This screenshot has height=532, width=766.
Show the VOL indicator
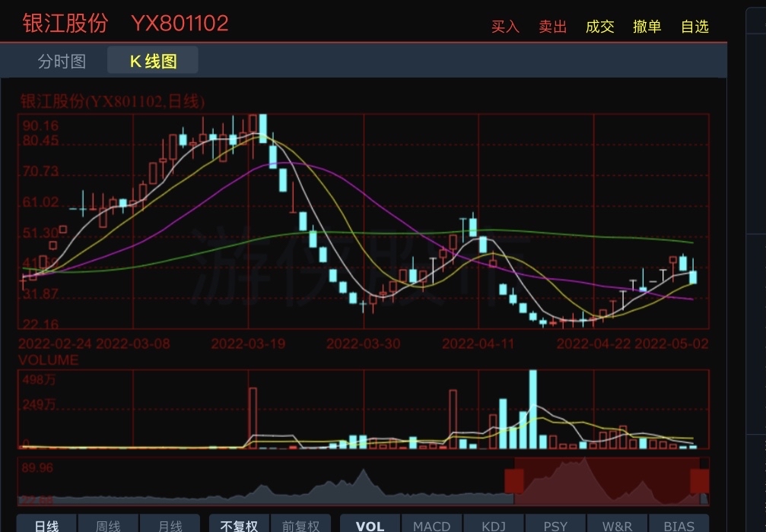click(x=370, y=525)
